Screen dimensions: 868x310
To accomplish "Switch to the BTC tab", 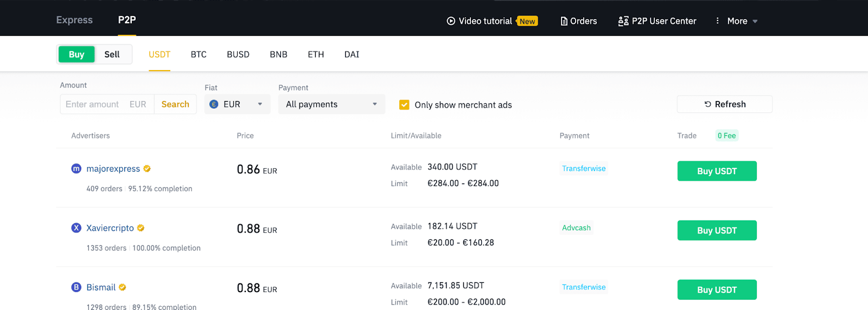I will click(199, 54).
